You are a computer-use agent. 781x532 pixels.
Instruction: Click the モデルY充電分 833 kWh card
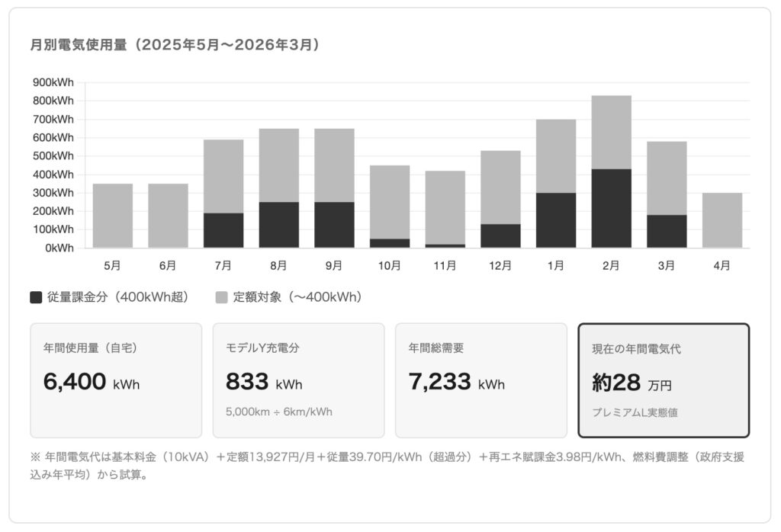click(x=298, y=380)
